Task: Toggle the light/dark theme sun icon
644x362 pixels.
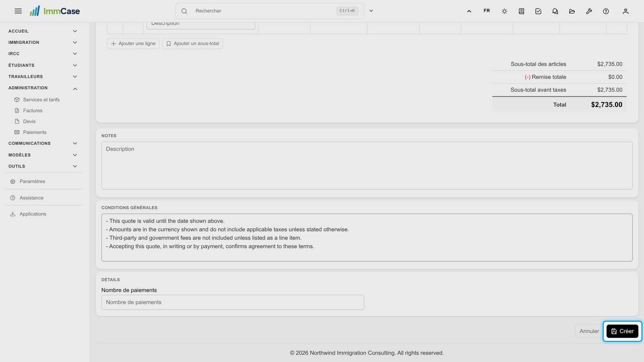Action: [x=504, y=11]
